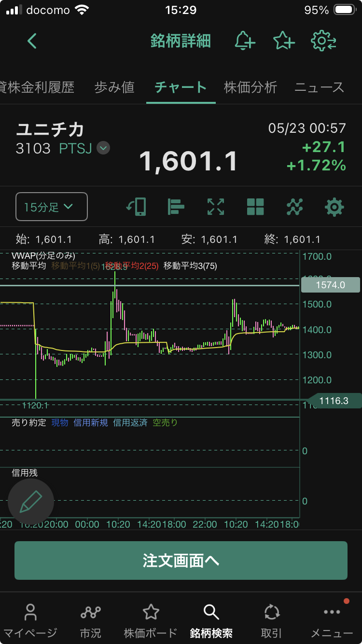Tap the 信用新規 legend label
Screen dimensions: 362x644
pos(91,422)
